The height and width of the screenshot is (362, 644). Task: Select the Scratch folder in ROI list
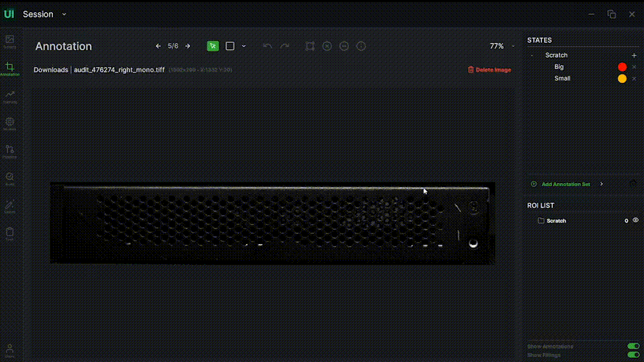552,221
